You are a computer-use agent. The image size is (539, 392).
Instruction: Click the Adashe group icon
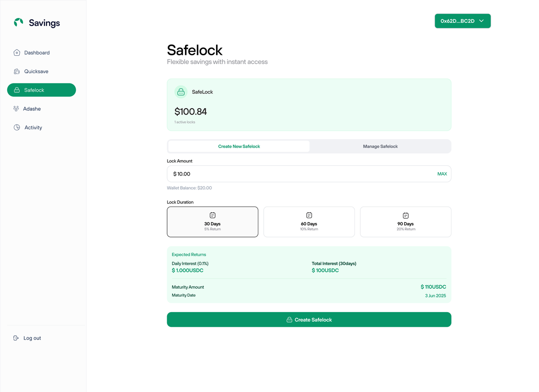(x=16, y=109)
